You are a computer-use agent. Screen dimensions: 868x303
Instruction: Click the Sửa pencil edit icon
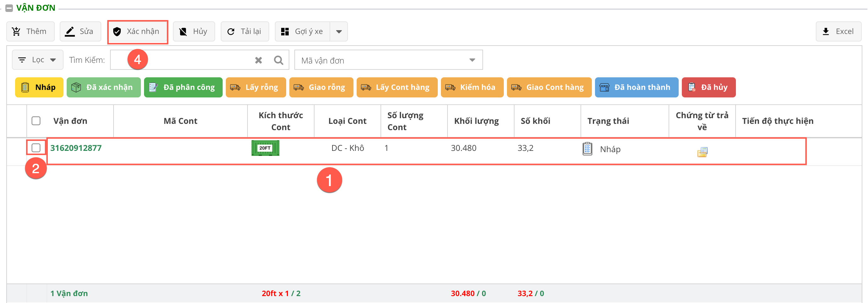coord(70,32)
